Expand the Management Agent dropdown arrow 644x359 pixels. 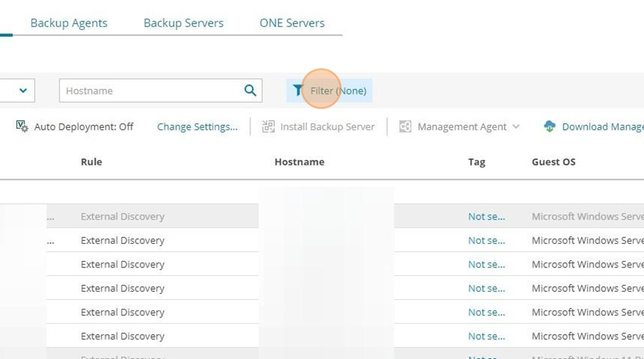(516, 127)
